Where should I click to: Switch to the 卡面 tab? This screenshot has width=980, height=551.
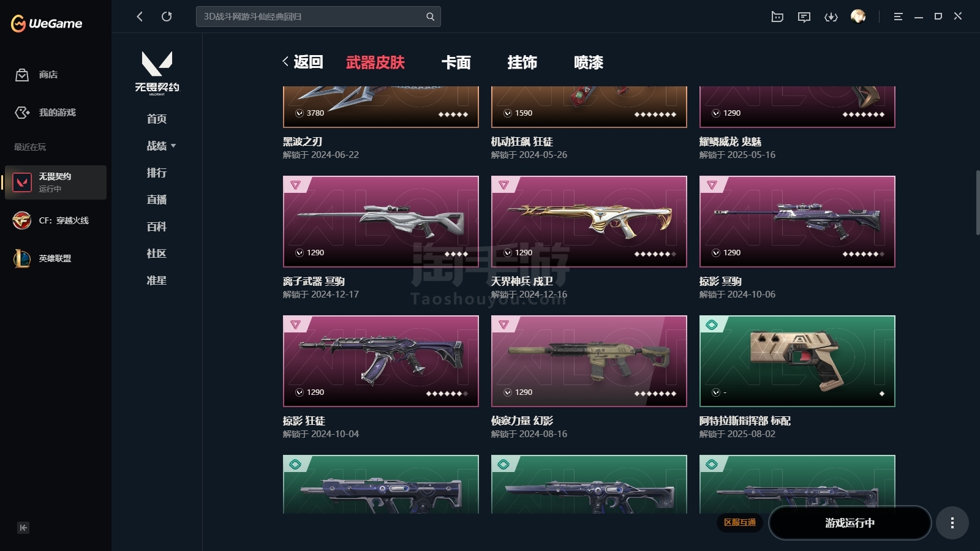tap(456, 62)
